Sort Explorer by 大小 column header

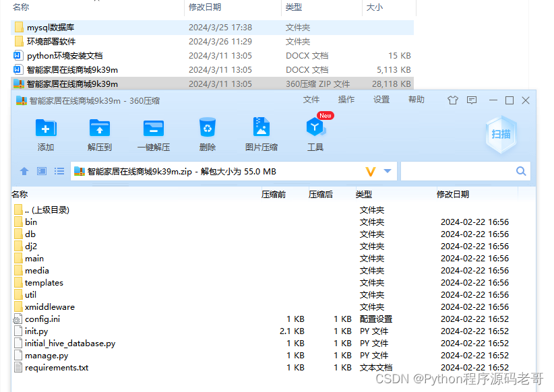pyautogui.click(x=375, y=7)
